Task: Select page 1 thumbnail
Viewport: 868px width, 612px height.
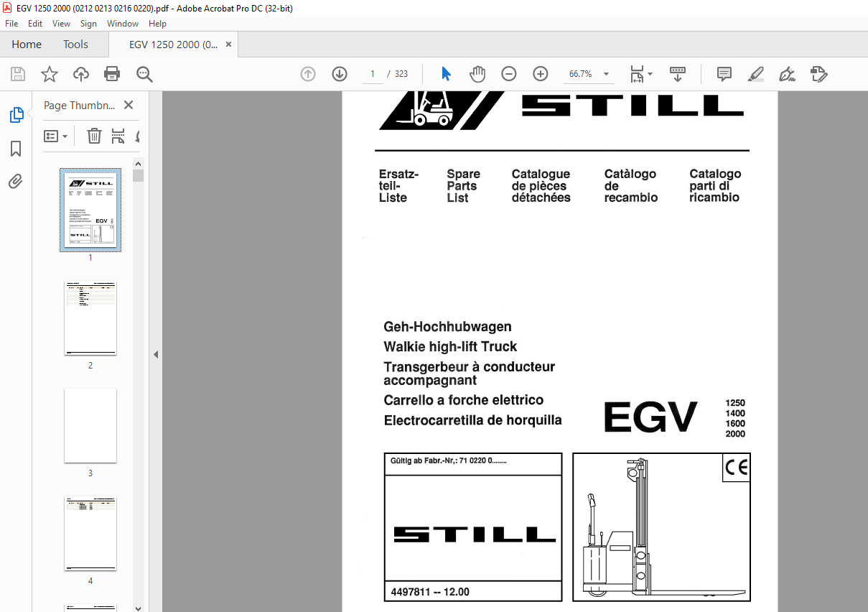Action: click(90, 210)
